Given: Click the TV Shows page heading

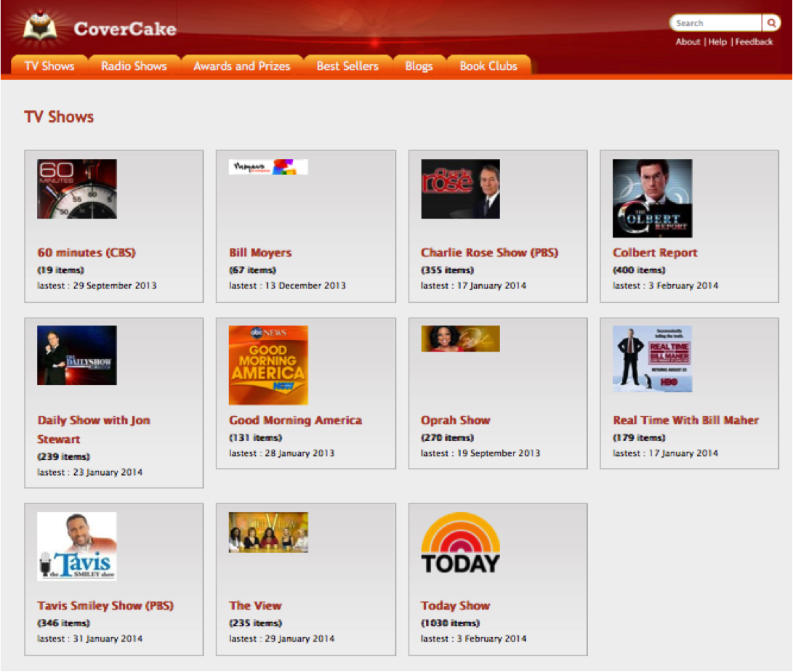Looking at the screenshot, I should tap(59, 117).
